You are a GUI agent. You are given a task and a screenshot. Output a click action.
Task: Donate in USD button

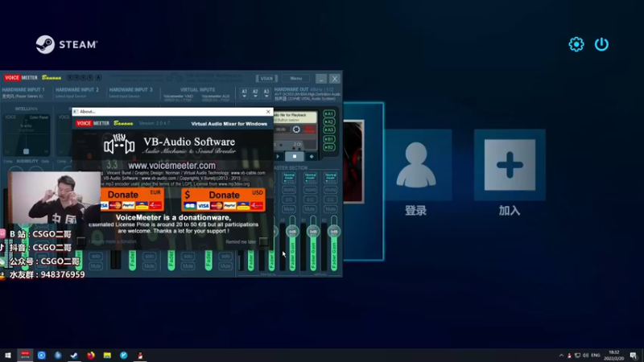[224, 200]
